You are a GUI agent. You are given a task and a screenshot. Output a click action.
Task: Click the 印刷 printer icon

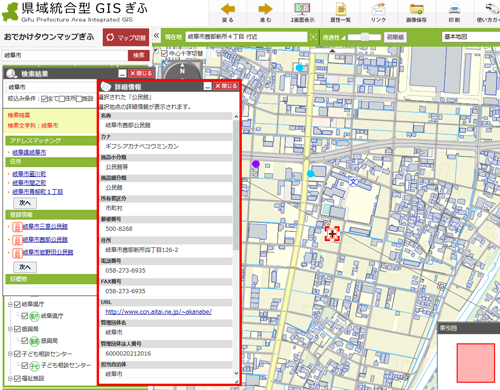click(454, 9)
